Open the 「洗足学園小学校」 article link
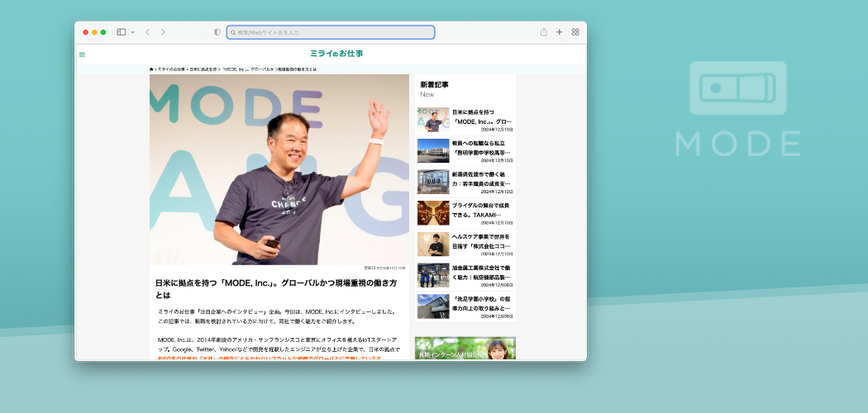The width and height of the screenshot is (868, 413). pyautogui.click(x=481, y=303)
